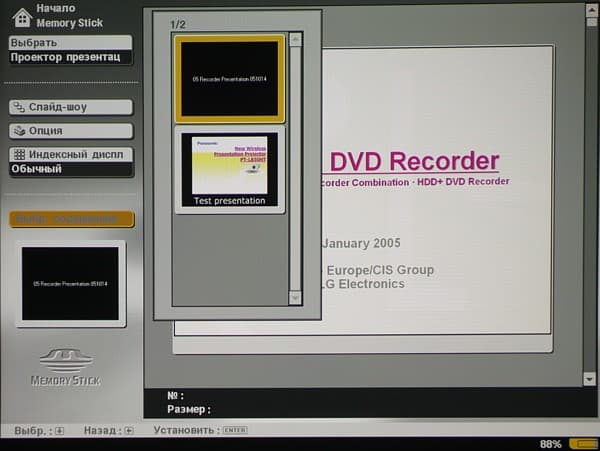This screenshot has height=451, width=600.
Task: Click the grid icon on Индексный диспл
Action: pyautogui.click(x=19, y=155)
